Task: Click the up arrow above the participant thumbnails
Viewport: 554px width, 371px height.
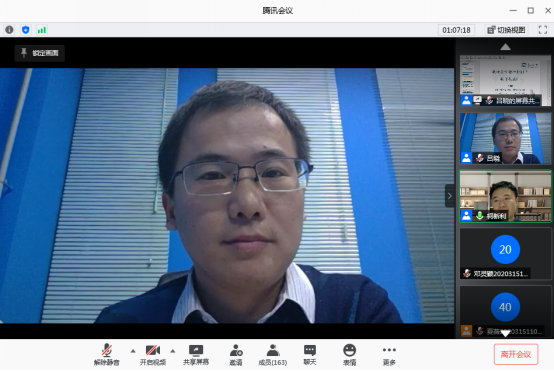Action: [x=505, y=47]
